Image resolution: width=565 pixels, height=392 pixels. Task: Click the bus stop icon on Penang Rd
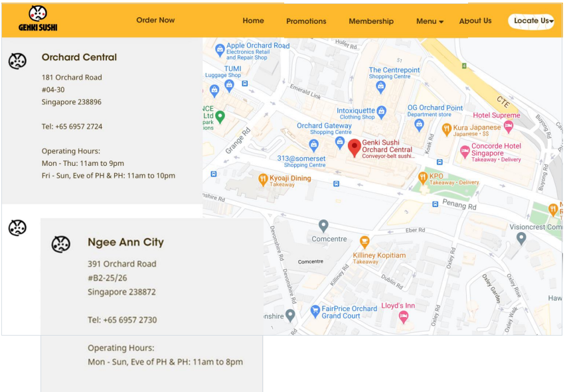point(436,204)
